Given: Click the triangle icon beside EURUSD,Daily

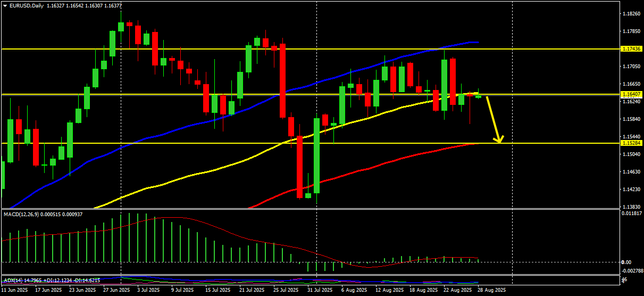Looking at the screenshot, I should pos(5,5).
